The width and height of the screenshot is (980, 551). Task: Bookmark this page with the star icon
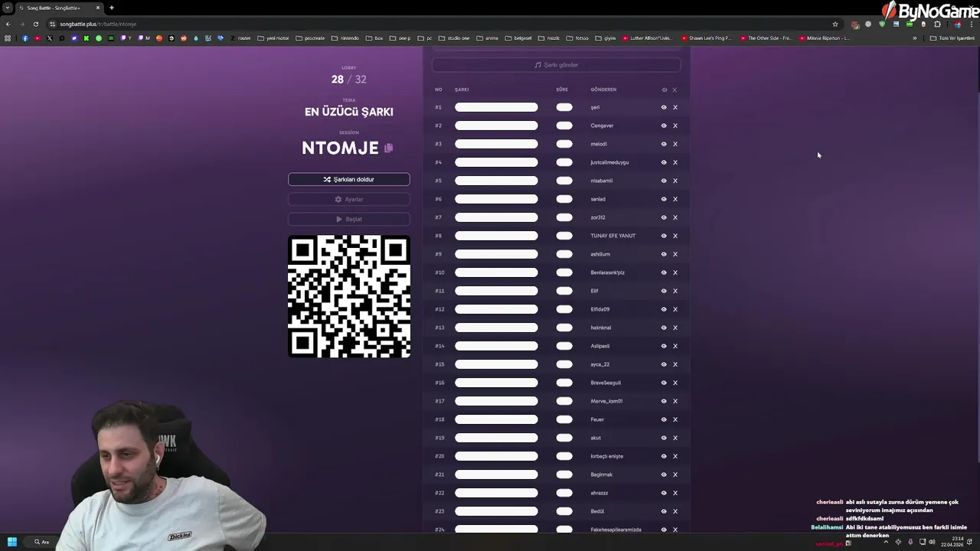point(835,24)
